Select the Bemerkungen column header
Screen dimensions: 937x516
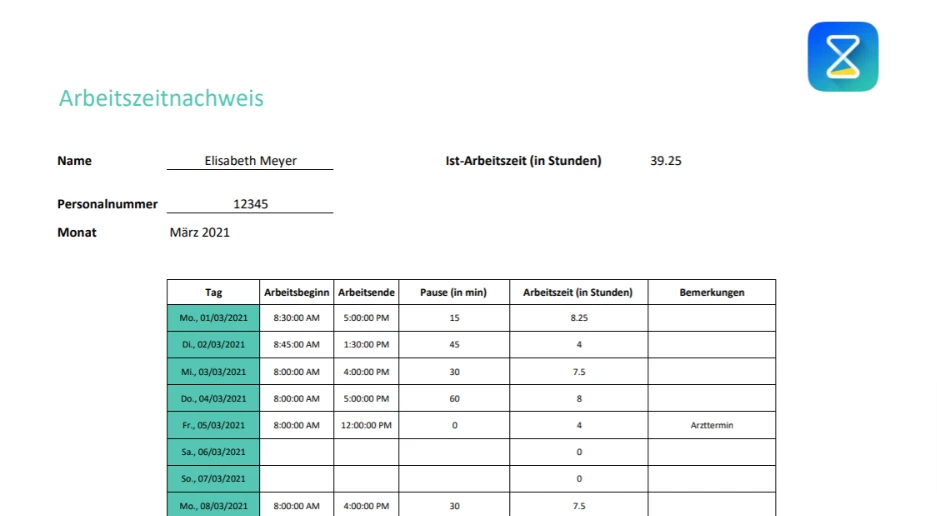click(711, 292)
